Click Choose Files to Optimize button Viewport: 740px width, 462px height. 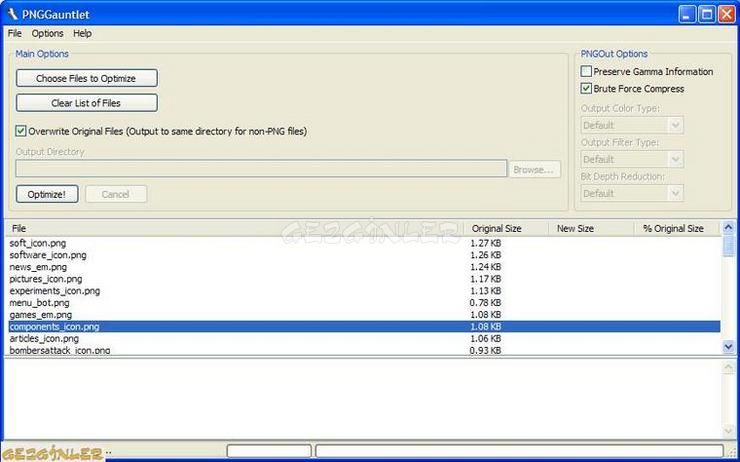(x=87, y=78)
